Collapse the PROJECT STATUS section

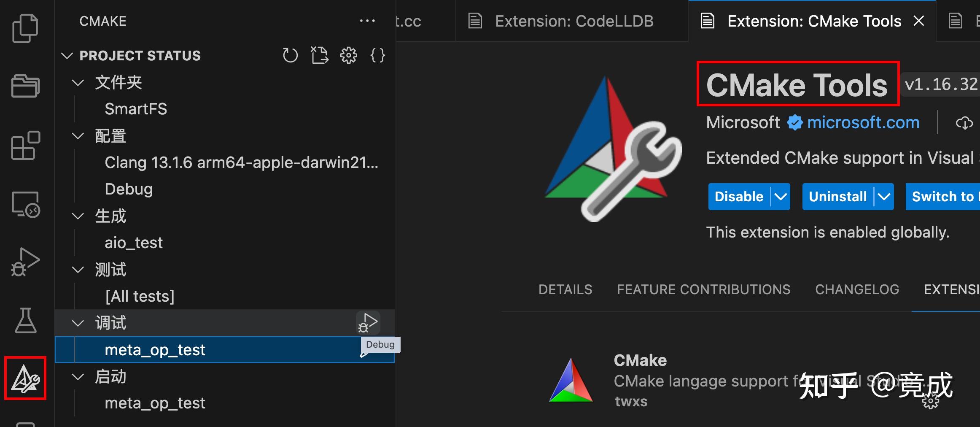pyautogui.click(x=67, y=55)
